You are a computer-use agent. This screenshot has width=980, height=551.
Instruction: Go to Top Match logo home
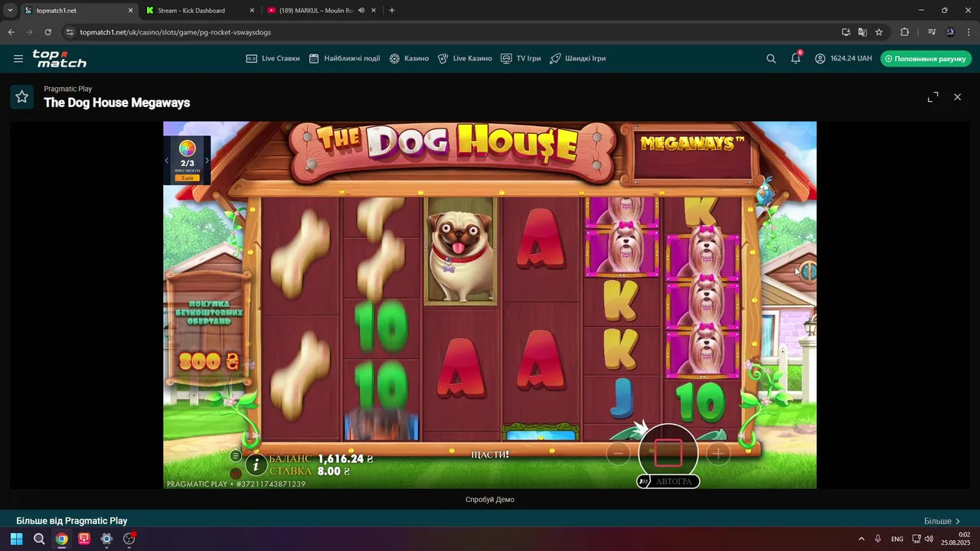(x=59, y=58)
